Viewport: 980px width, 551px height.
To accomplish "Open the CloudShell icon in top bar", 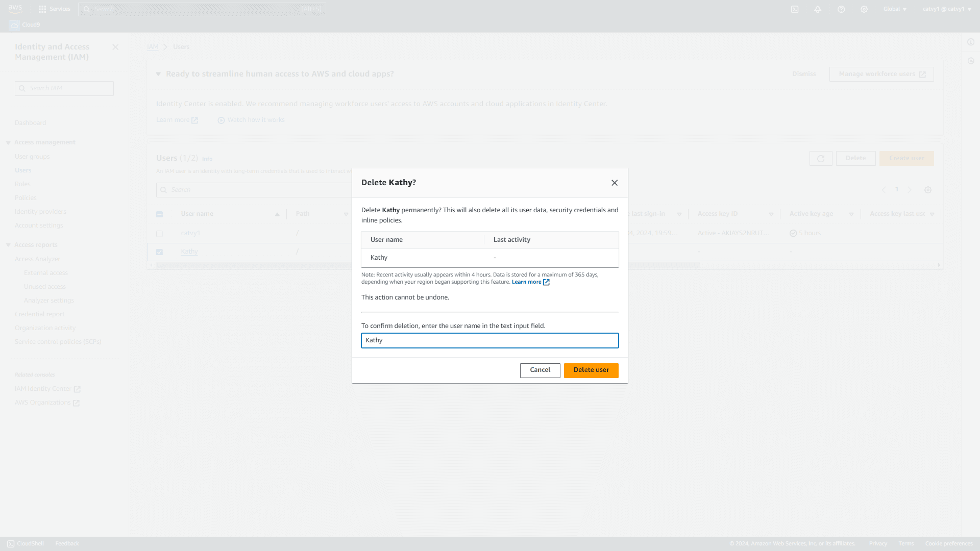I will point(795,9).
